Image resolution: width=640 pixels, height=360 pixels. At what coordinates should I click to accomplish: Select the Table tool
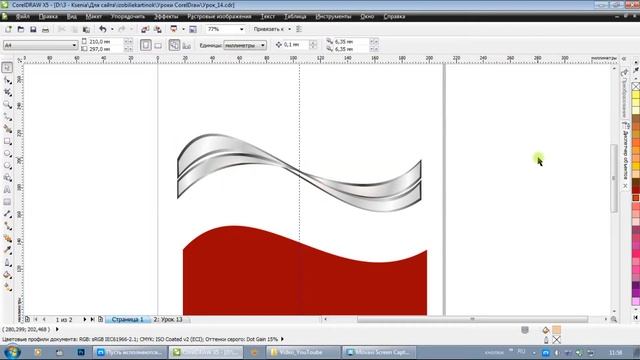pyautogui.click(x=7, y=202)
